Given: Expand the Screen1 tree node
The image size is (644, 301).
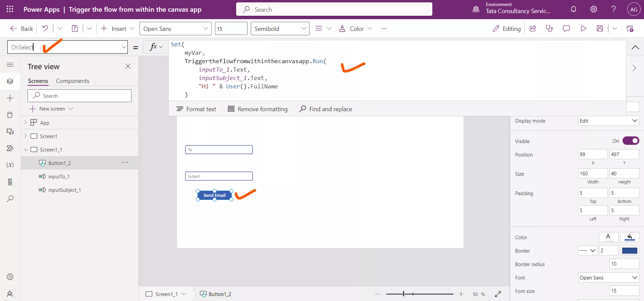Looking at the screenshot, I should point(25,136).
